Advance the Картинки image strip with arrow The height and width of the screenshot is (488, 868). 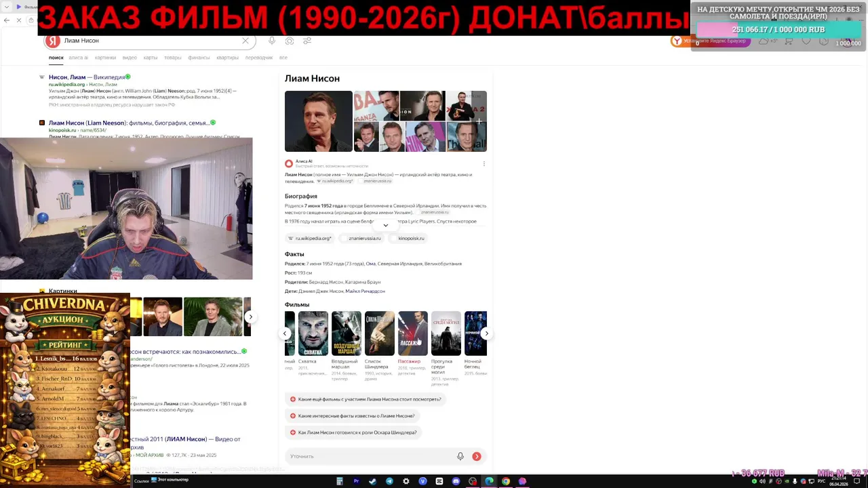[x=250, y=317]
